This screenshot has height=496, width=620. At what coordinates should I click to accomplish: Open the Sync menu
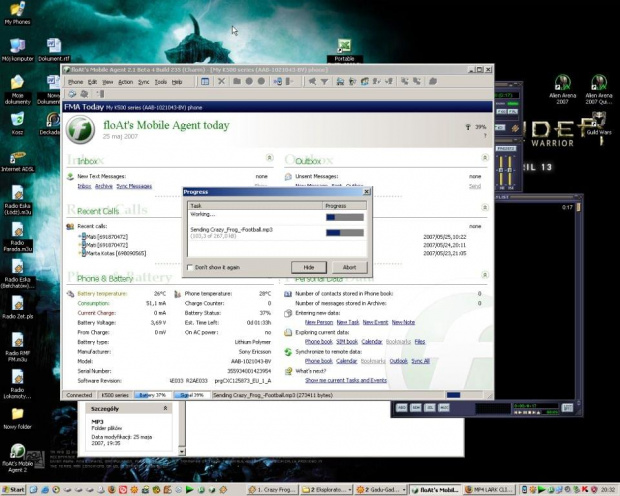point(144,82)
